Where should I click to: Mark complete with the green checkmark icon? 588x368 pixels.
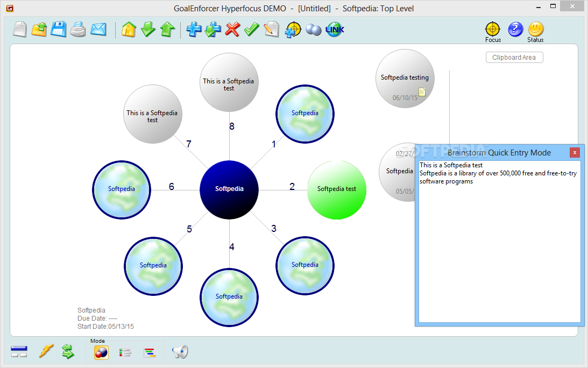[252, 29]
